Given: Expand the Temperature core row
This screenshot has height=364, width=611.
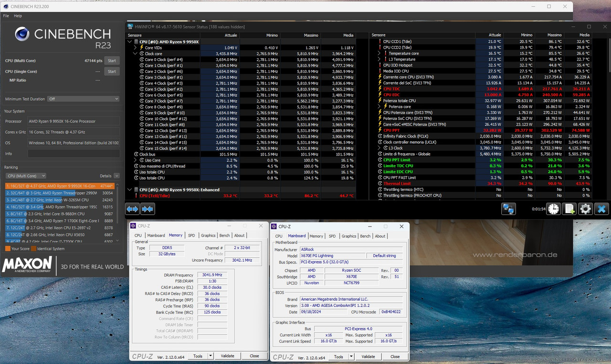Looking at the screenshot, I should point(379,53).
